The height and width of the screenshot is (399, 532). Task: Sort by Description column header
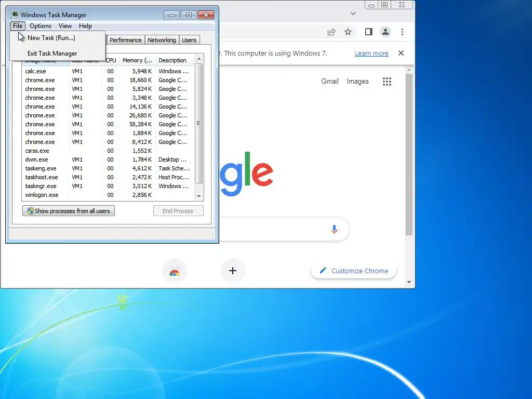pos(175,60)
